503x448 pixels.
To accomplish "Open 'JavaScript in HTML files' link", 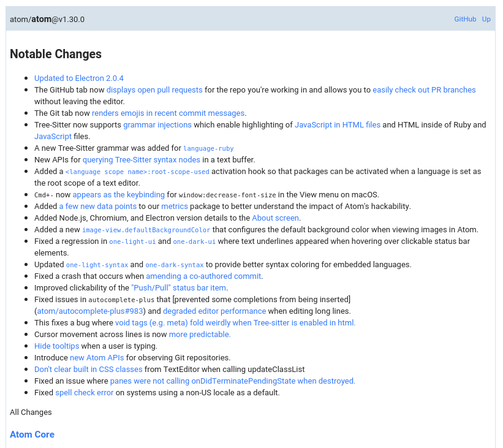I will click(x=338, y=125).
